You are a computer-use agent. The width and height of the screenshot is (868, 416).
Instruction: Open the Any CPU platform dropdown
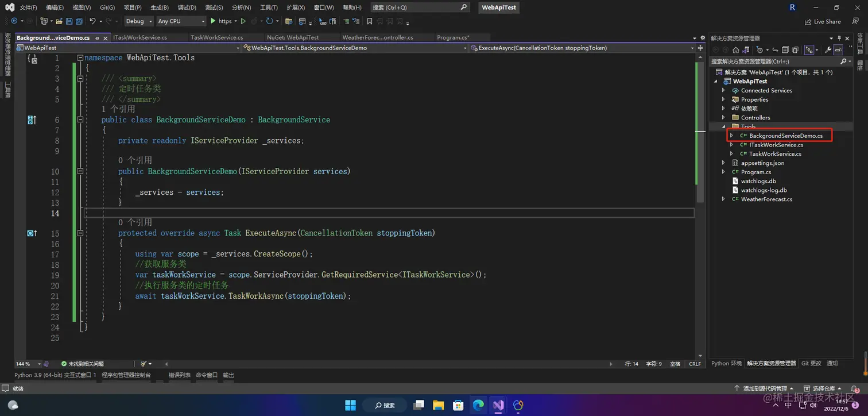(181, 21)
